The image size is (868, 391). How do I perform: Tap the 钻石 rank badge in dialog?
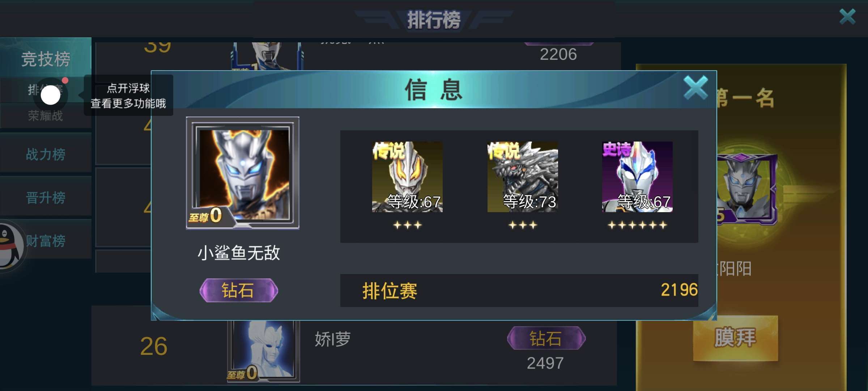coord(239,290)
